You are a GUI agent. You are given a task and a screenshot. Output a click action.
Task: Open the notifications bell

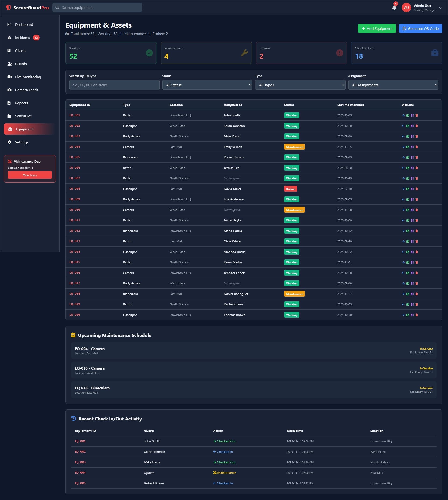point(394,7)
